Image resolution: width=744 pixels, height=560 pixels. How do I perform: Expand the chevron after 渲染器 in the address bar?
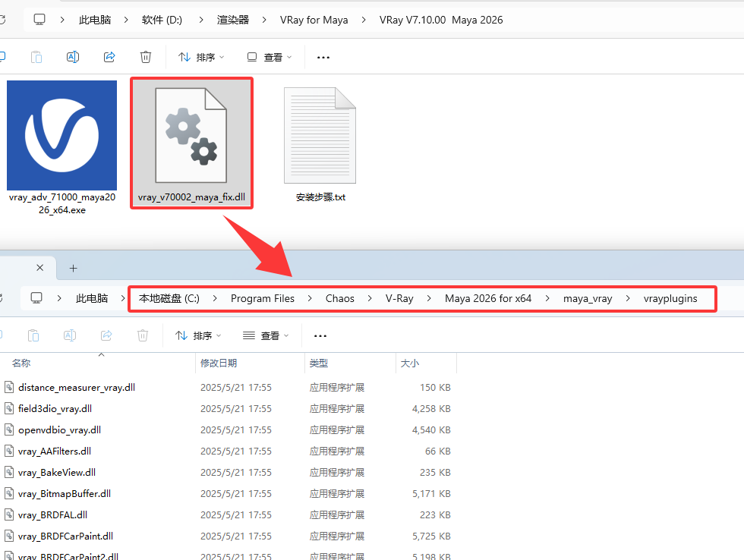[x=264, y=20]
